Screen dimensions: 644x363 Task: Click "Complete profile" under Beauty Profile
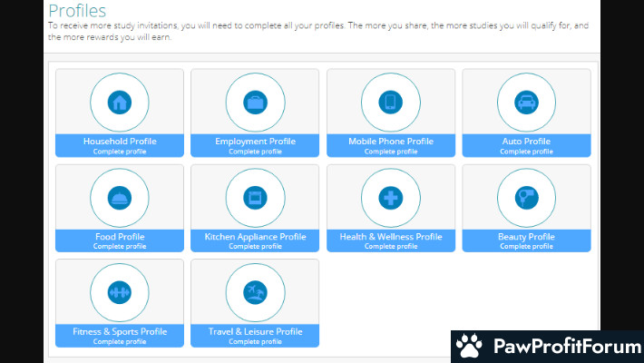click(x=526, y=247)
